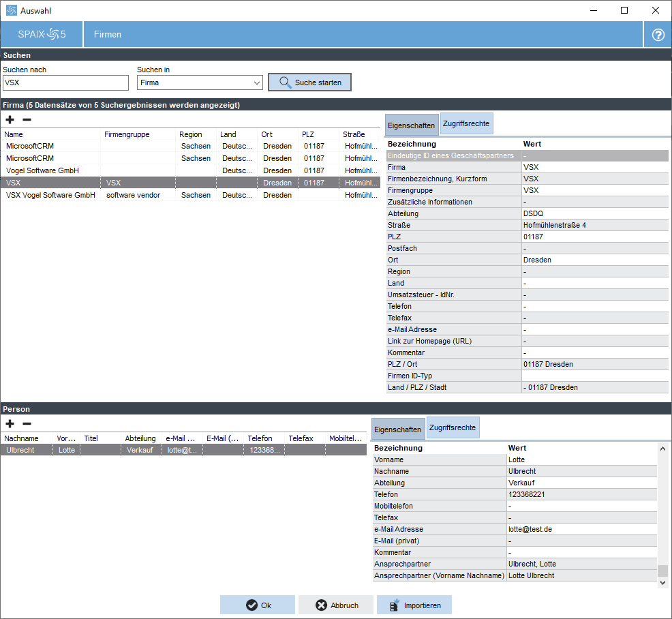Add a new Person with plus icon
This screenshot has height=619, width=672.
[x=10, y=424]
